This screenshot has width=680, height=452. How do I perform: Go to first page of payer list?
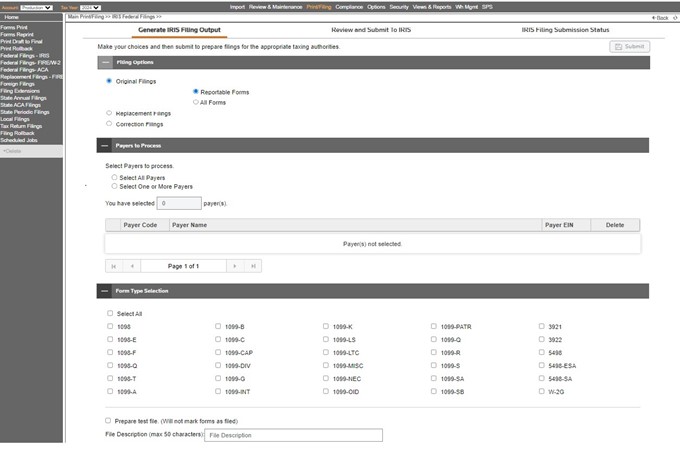point(114,266)
